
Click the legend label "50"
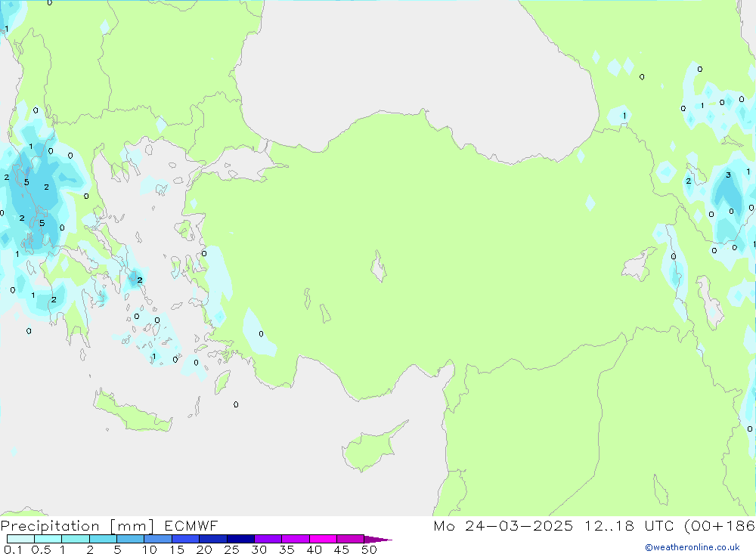pyautogui.click(x=369, y=549)
